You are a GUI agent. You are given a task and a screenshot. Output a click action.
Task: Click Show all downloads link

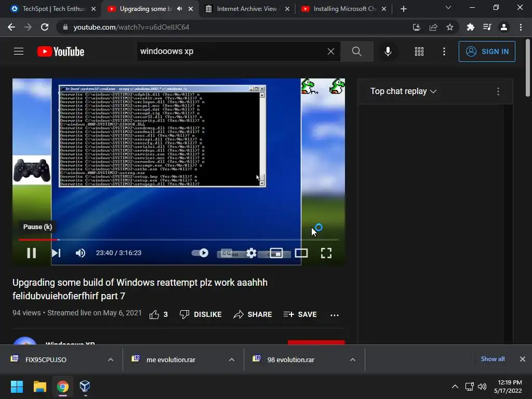tap(493, 359)
